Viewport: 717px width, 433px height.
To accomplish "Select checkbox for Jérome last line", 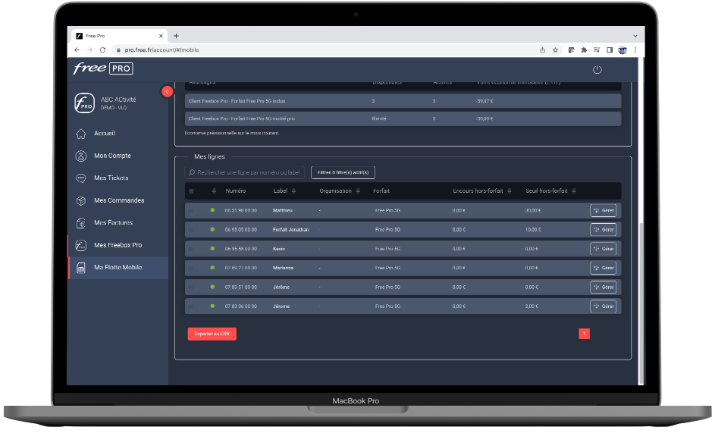I will tap(191, 306).
